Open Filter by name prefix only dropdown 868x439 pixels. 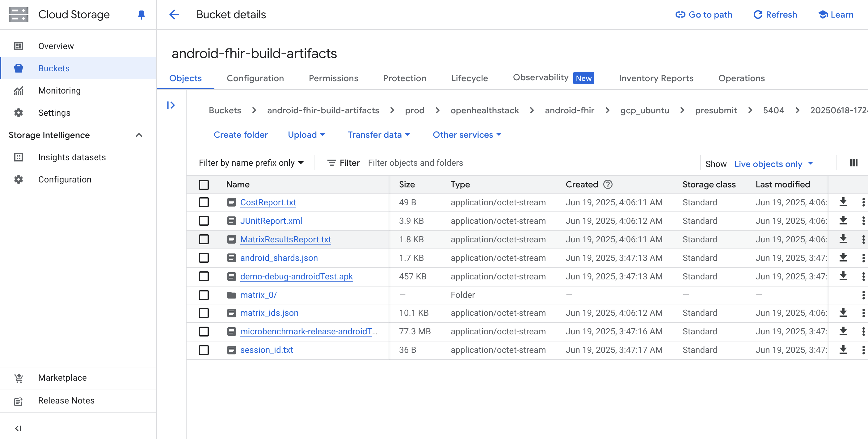[x=251, y=163]
